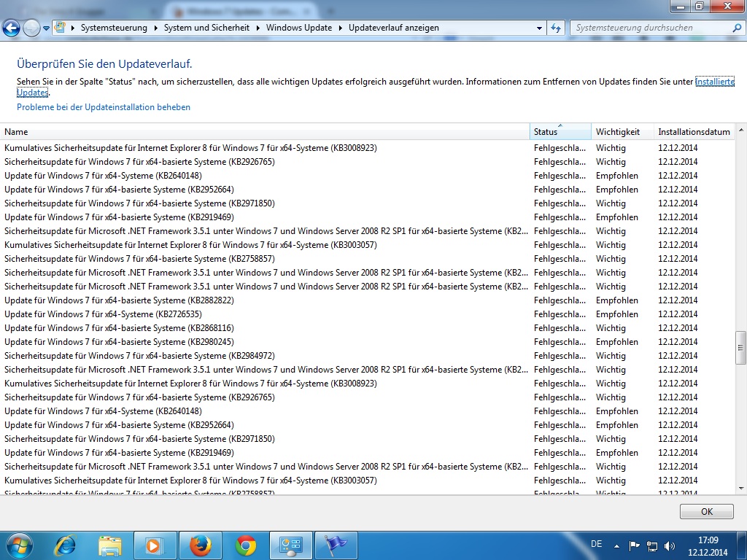Sort by the Installationsdatum column header
747x560 pixels.
pyautogui.click(x=694, y=132)
